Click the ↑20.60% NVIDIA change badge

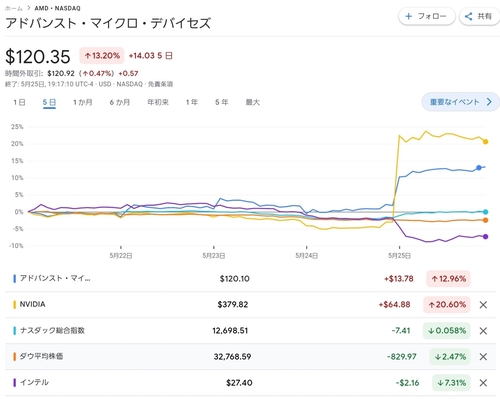pos(447,305)
